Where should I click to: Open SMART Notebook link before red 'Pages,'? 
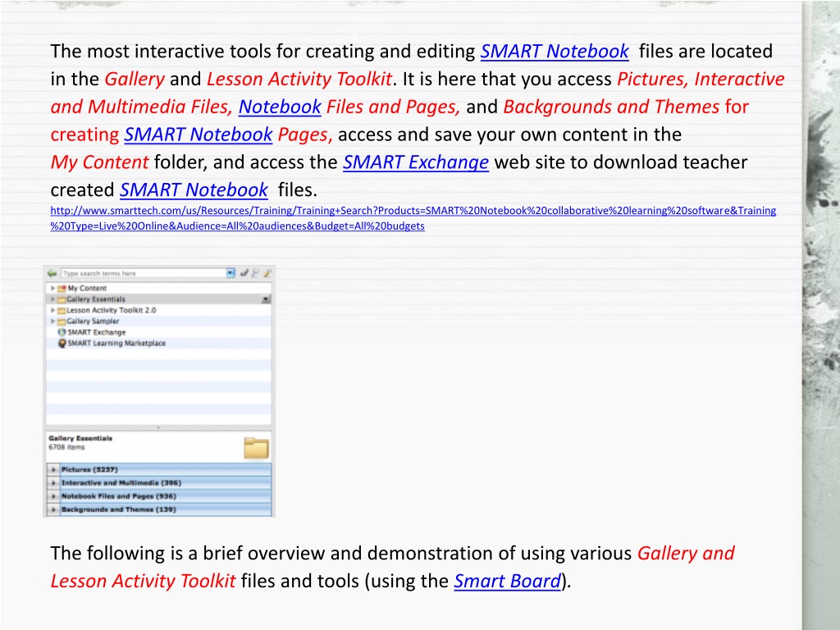click(x=199, y=135)
